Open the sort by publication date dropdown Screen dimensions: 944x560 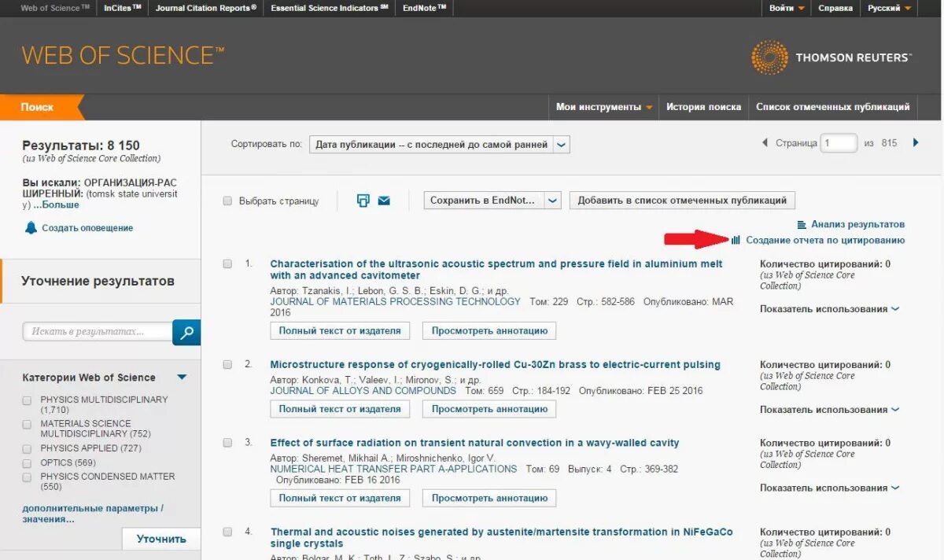point(439,145)
